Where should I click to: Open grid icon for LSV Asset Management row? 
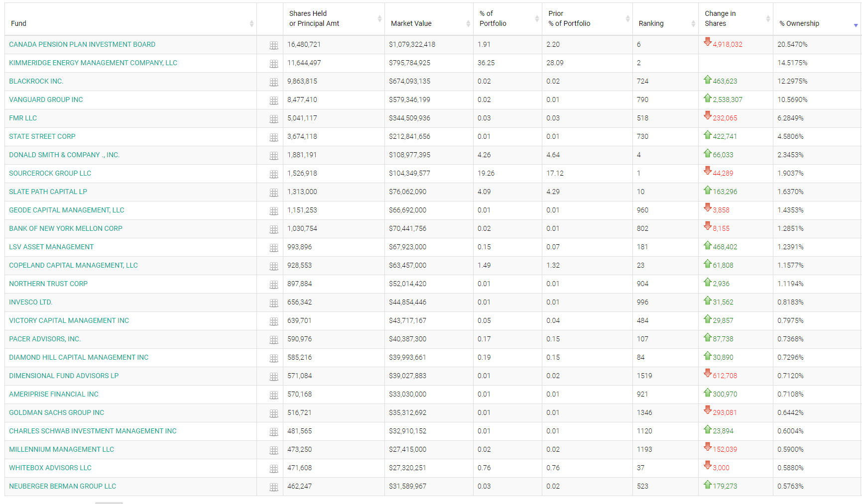(274, 248)
